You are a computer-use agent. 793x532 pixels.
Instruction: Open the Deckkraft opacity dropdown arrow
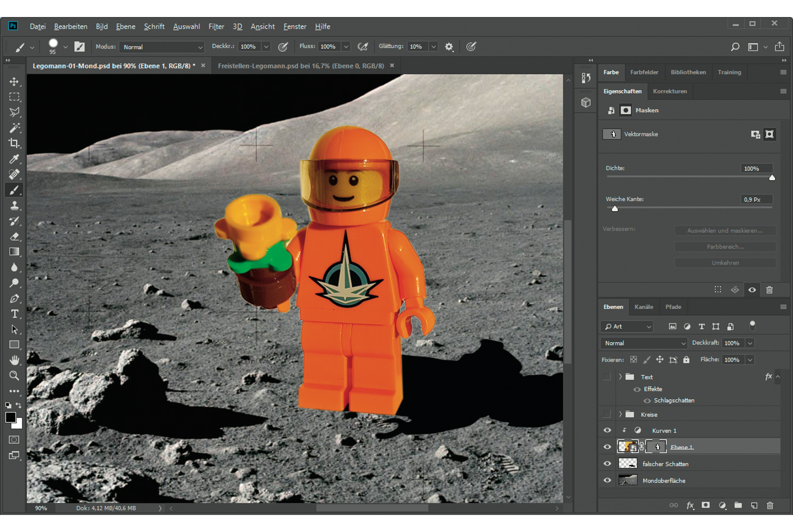click(x=750, y=343)
